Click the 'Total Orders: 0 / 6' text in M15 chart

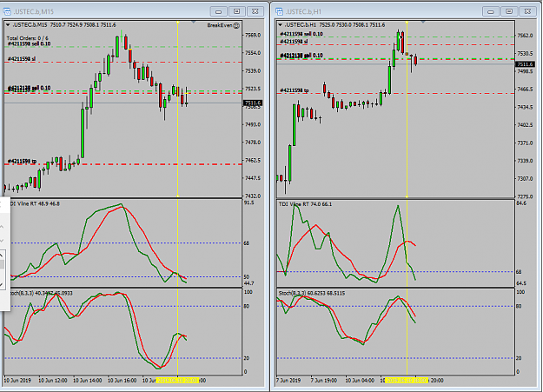(x=27, y=38)
